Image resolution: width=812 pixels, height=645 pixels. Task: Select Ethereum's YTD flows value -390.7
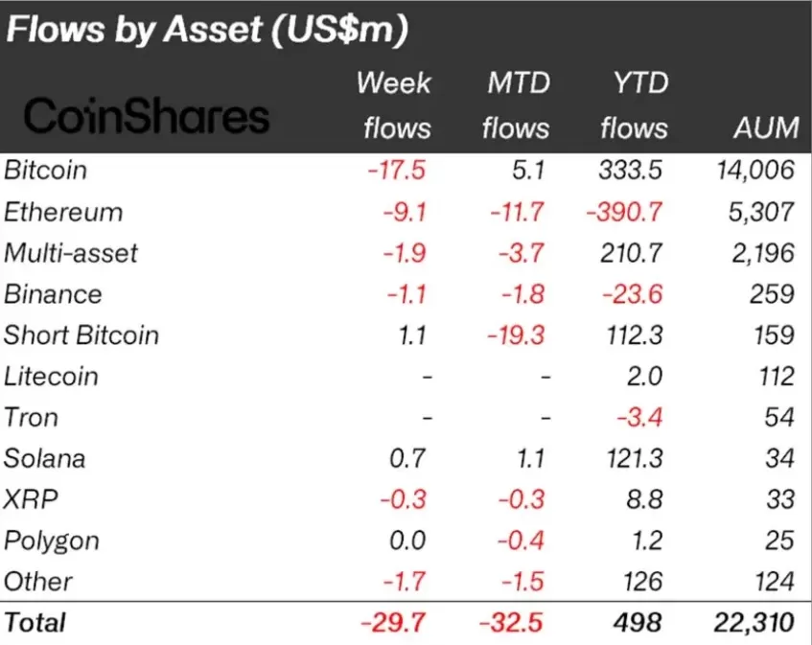[623, 212]
